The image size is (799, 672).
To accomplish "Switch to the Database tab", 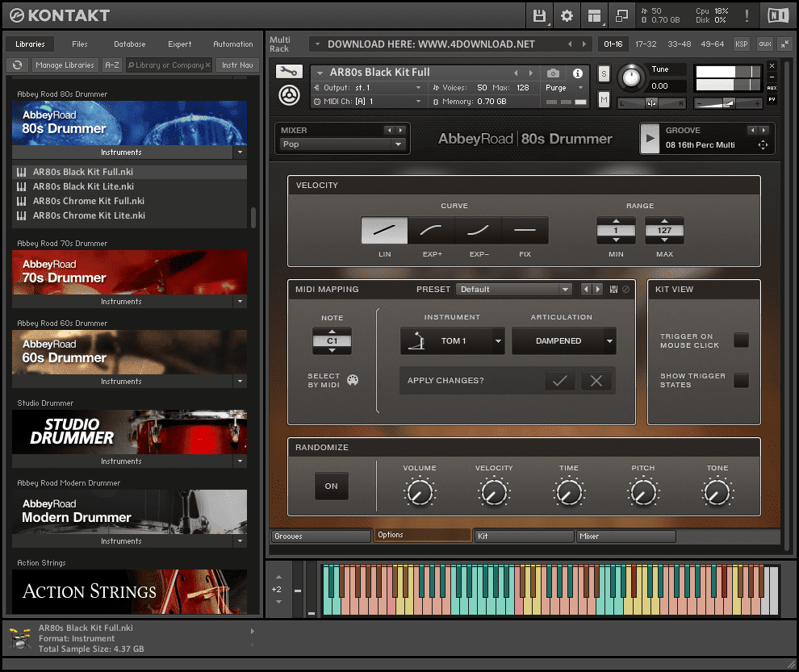I will click(129, 44).
